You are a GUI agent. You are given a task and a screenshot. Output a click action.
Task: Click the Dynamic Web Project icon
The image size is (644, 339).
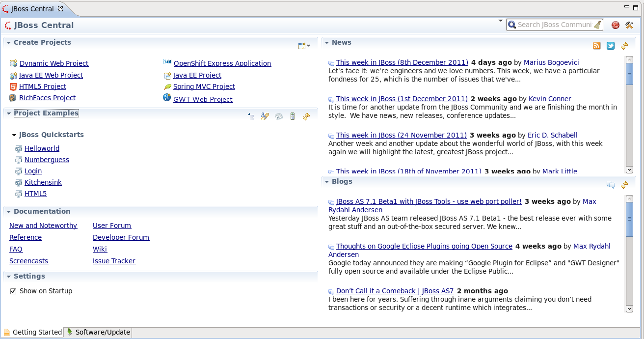point(13,63)
